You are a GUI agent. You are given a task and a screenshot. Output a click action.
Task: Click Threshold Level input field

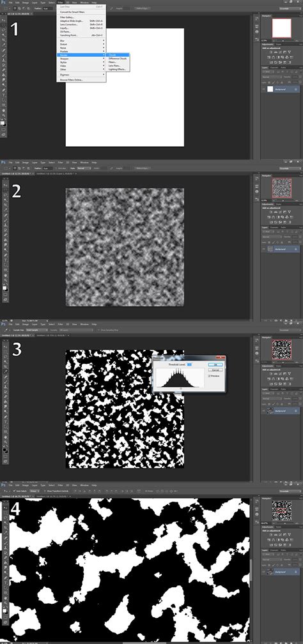tap(189, 364)
